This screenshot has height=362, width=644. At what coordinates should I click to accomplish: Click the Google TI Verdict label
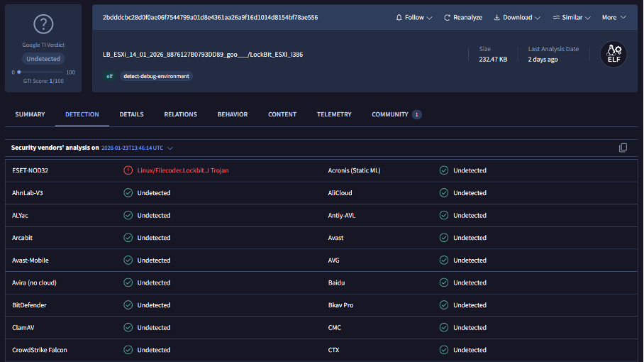point(43,45)
